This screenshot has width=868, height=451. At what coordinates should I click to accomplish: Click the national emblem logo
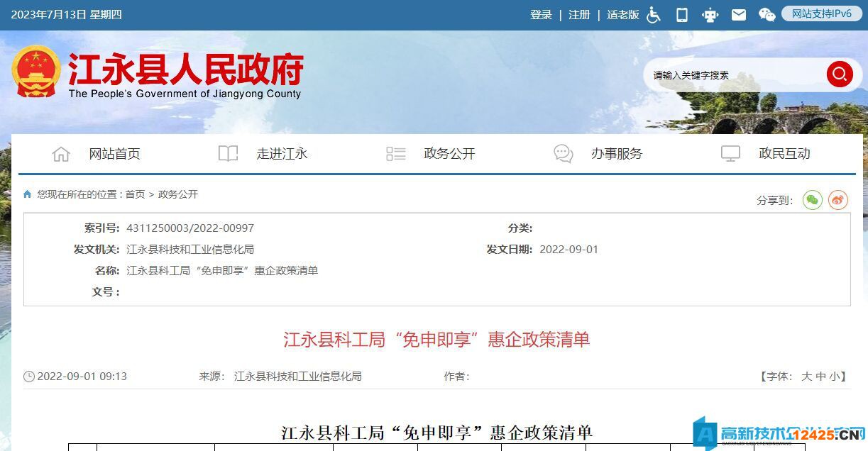35,71
